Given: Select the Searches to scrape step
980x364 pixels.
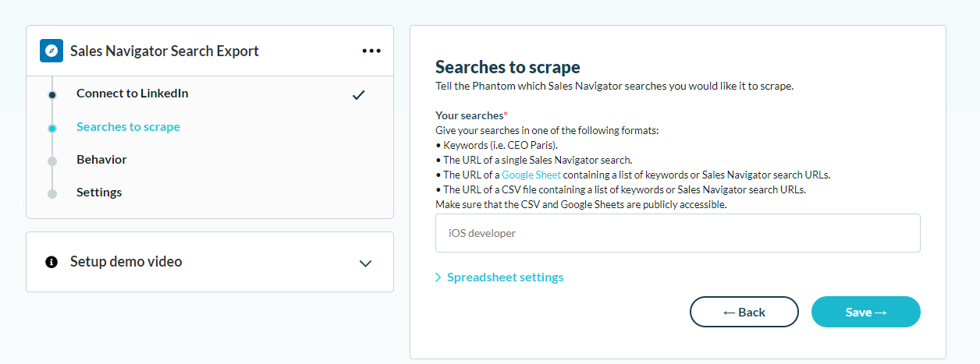Looking at the screenshot, I should (128, 126).
